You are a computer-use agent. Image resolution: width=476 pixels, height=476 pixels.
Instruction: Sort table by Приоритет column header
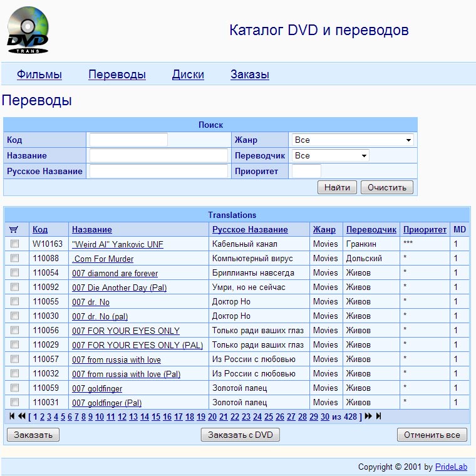click(425, 229)
